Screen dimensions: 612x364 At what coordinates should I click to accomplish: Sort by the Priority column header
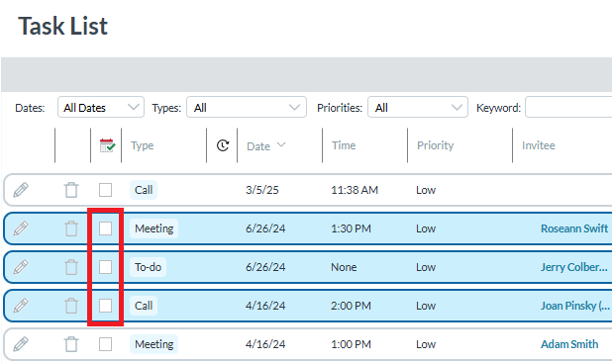click(435, 145)
